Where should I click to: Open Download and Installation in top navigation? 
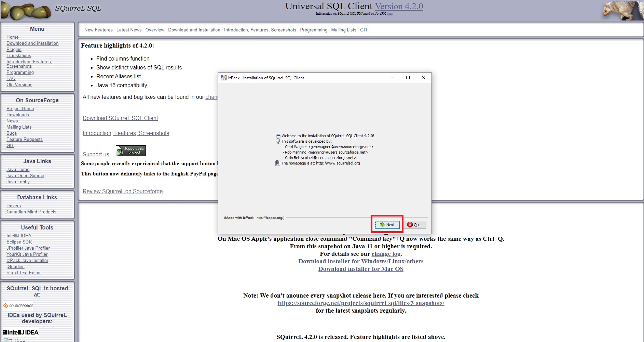click(194, 30)
